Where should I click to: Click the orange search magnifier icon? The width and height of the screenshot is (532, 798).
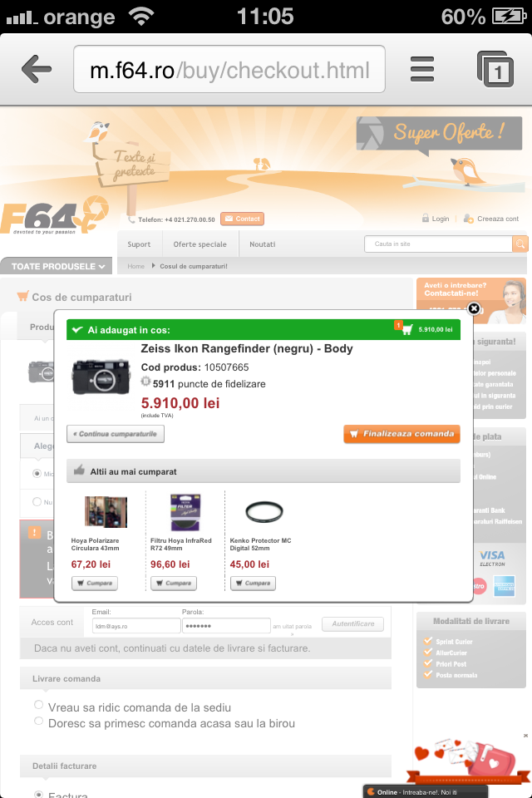(520, 244)
